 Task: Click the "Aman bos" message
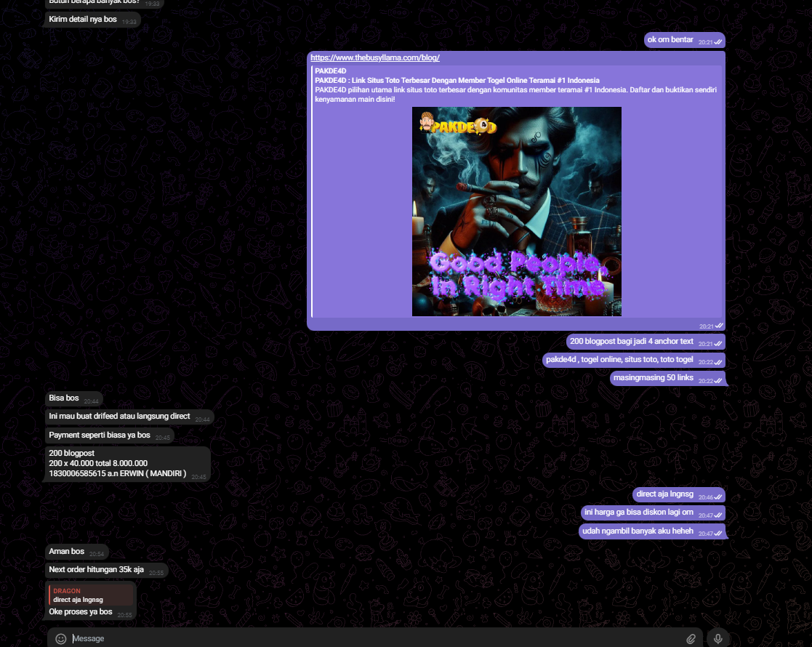tap(67, 552)
